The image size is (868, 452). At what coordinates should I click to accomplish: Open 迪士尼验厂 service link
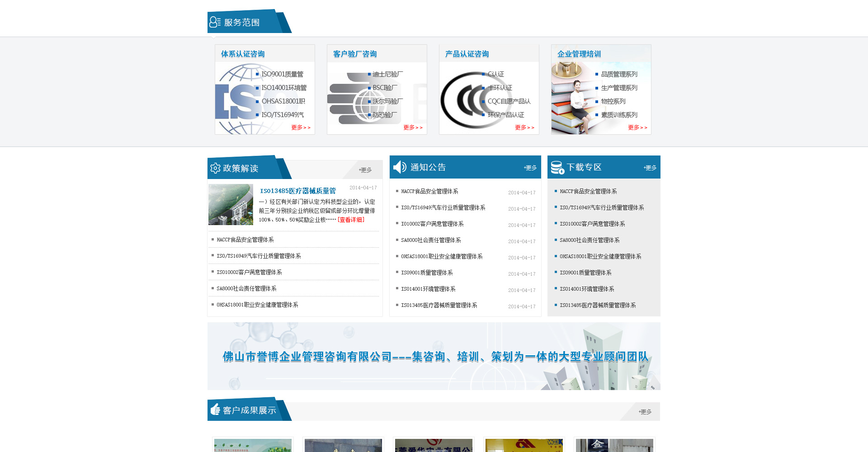tap(387, 74)
